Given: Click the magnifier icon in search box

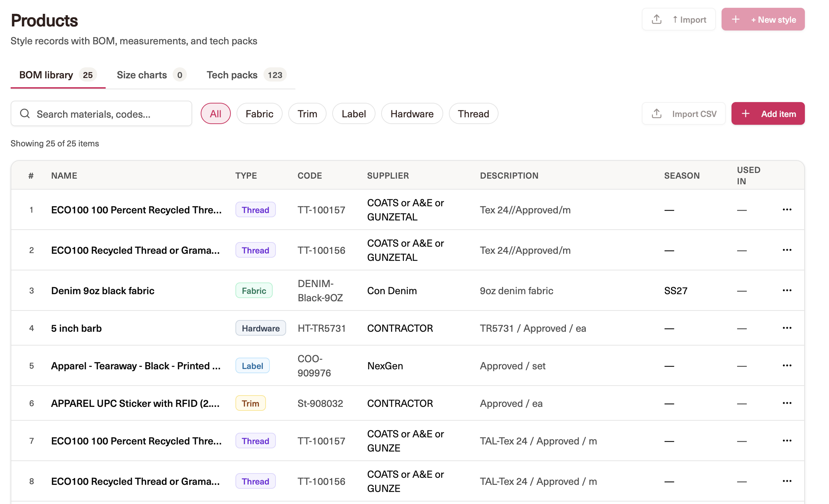Looking at the screenshot, I should point(25,114).
